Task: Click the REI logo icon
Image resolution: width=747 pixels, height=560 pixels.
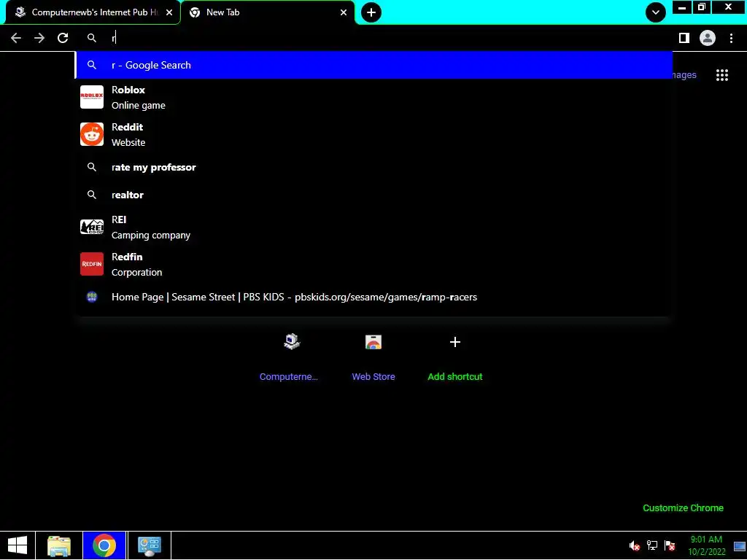Action: 92,227
